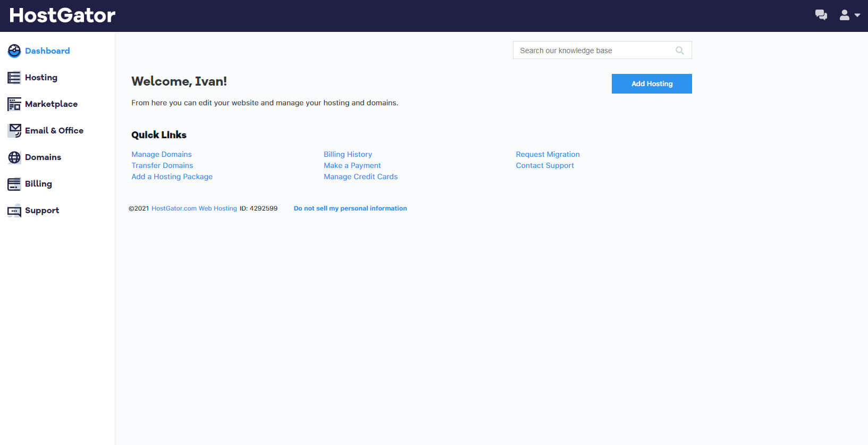This screenshot has width=868, height=445.
Task: Click the Dashboard gauge icon
Action: [14, 51]
